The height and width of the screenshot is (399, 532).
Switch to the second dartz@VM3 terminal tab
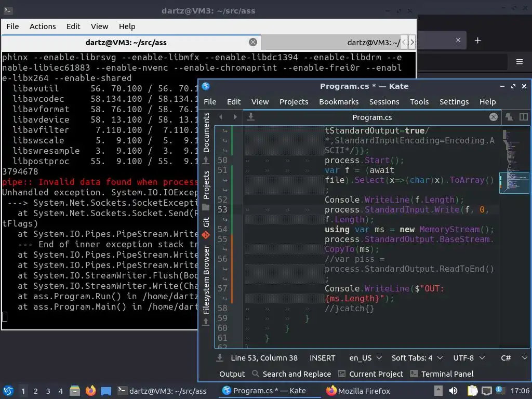click(x=373, y=43)
